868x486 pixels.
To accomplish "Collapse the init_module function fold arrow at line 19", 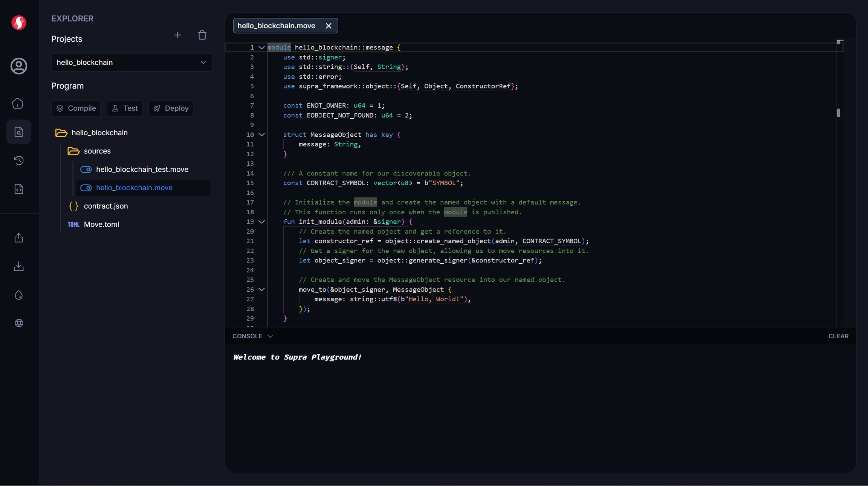I will pyautogui.click(x=261, y=222).
